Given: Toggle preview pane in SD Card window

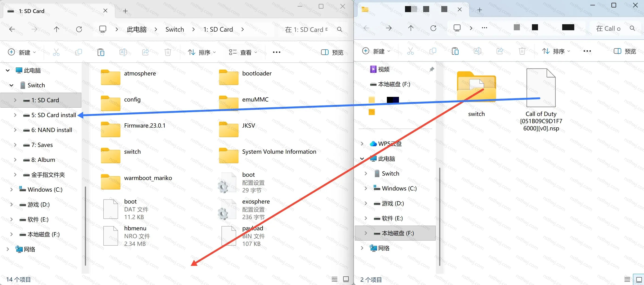Looking at the screenshot, I should tap(332, 52).
